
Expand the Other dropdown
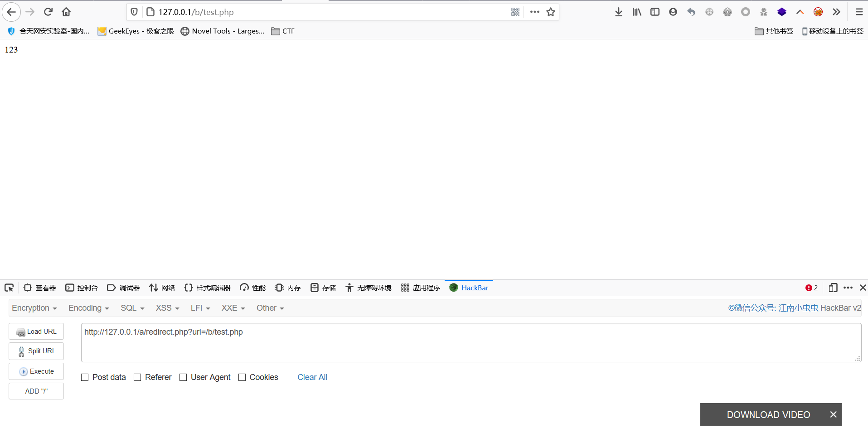pyautogui.click(x=270, y=308)
